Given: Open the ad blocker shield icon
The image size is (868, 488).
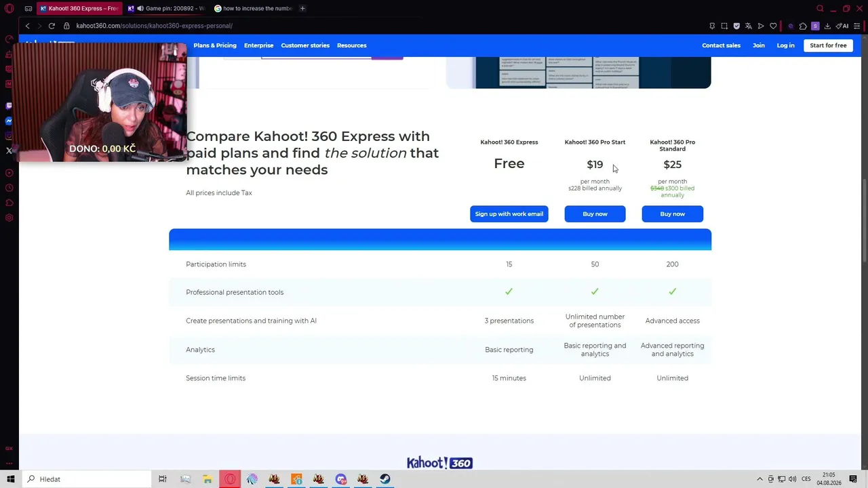Looking at the screenshot, I should tap(736, 26).
